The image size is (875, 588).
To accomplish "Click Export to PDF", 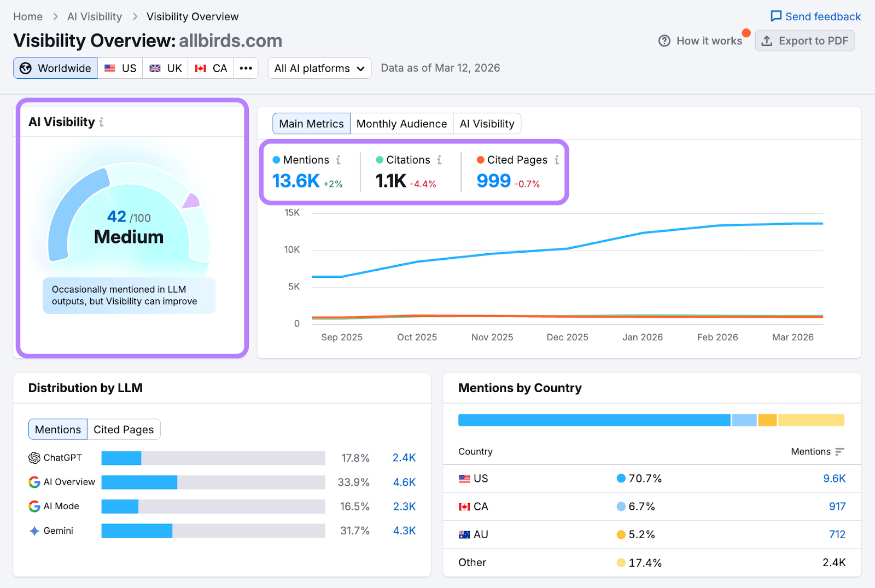I will point(804,40).
